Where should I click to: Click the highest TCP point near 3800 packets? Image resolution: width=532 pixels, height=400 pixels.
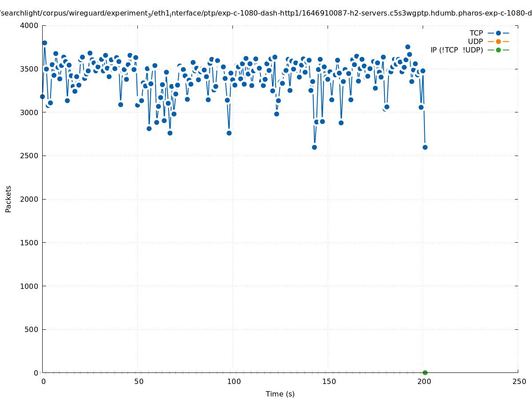click(x=44, y=43)
